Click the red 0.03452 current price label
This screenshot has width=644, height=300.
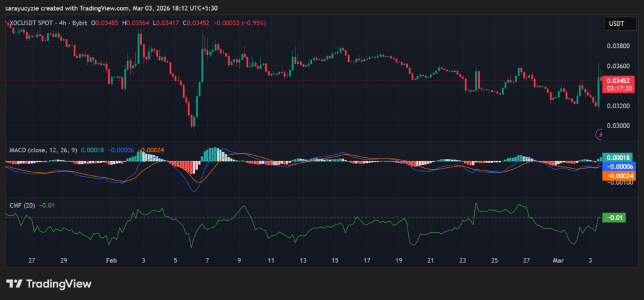point(616,81)
